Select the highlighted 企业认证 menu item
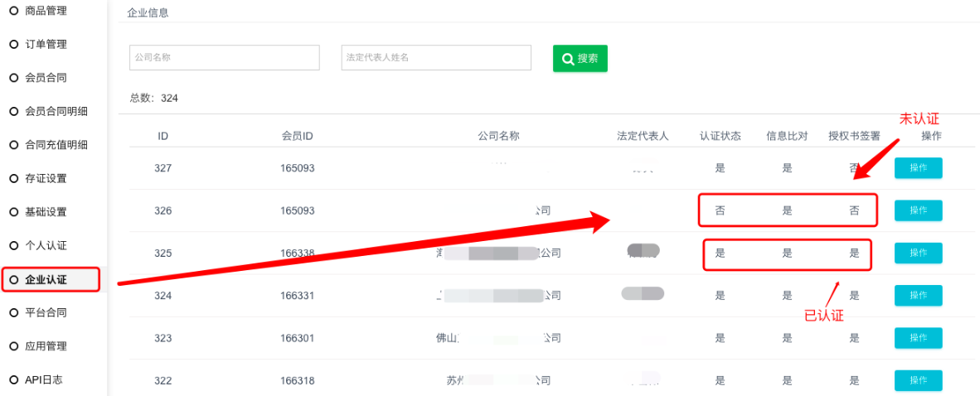The width and height of the screenshot is (980, 396). (50, 280)
